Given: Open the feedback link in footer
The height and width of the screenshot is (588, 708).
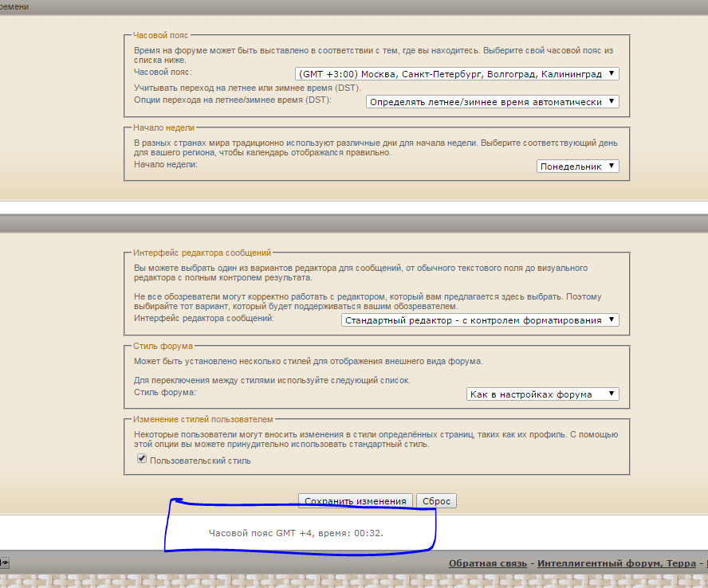Looking at the screenshot, I should [x=488, y=563].
